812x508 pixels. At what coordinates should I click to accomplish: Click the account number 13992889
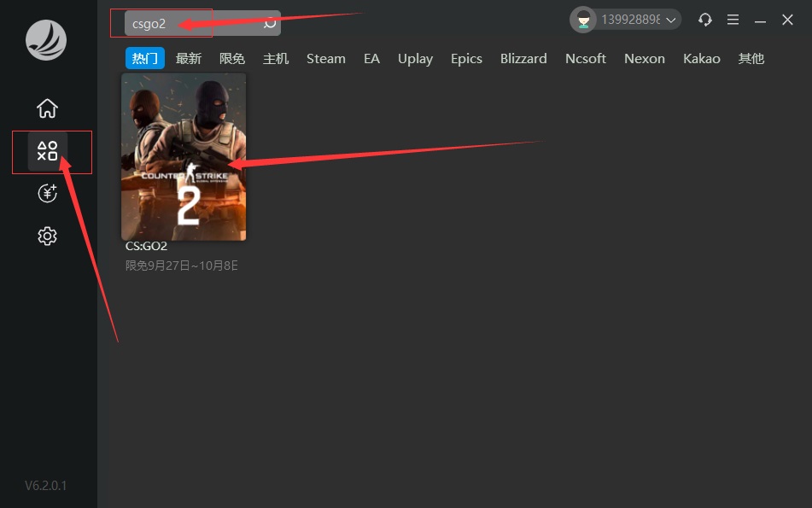point(631,20)
